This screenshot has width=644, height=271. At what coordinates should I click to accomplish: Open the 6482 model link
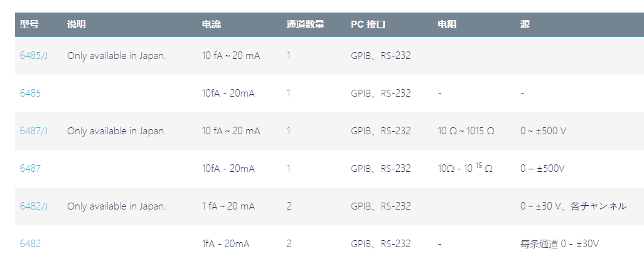[30, 244]
